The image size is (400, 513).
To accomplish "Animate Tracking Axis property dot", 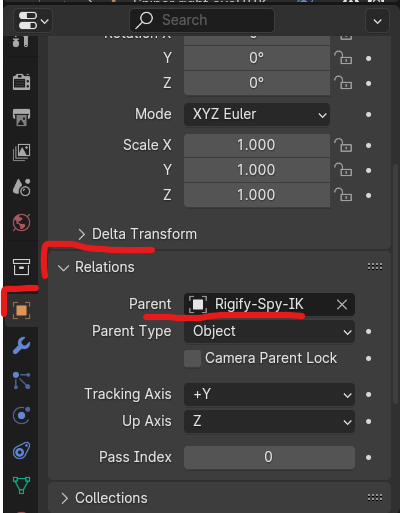I will coord(368,395).
